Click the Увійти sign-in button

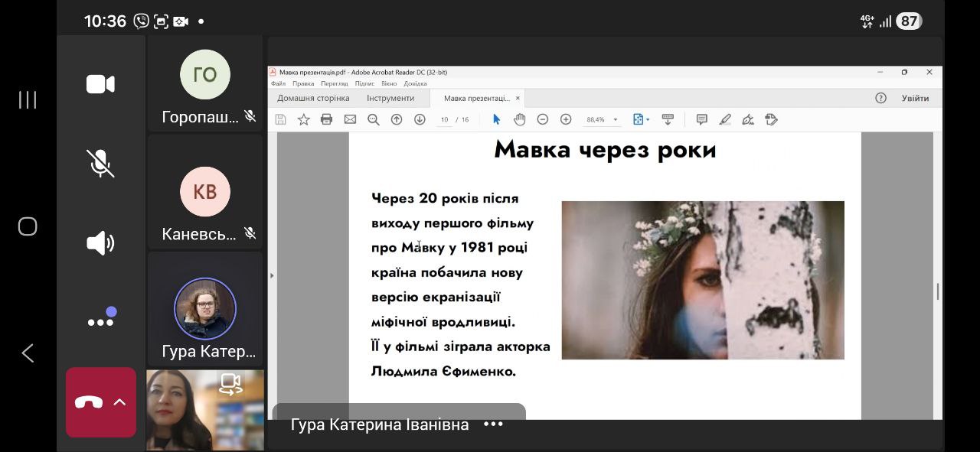point(915,98)
